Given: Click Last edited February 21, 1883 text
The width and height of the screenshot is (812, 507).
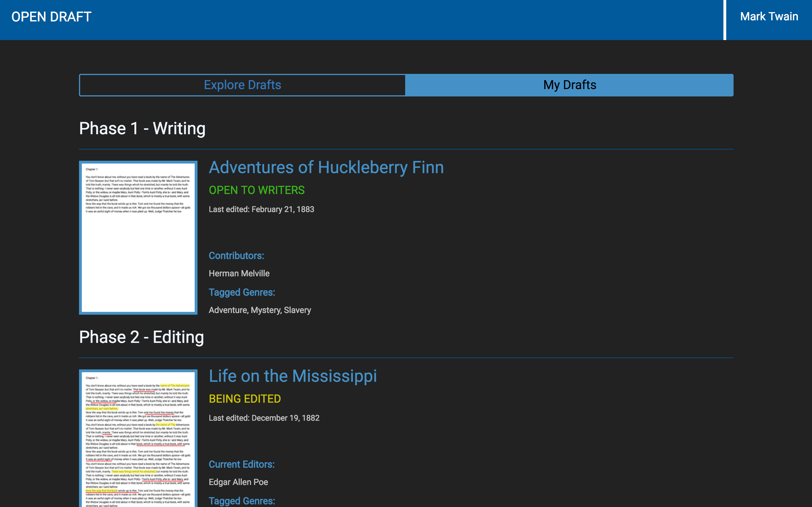Looking at the screenshot, I should coord(261,209).
